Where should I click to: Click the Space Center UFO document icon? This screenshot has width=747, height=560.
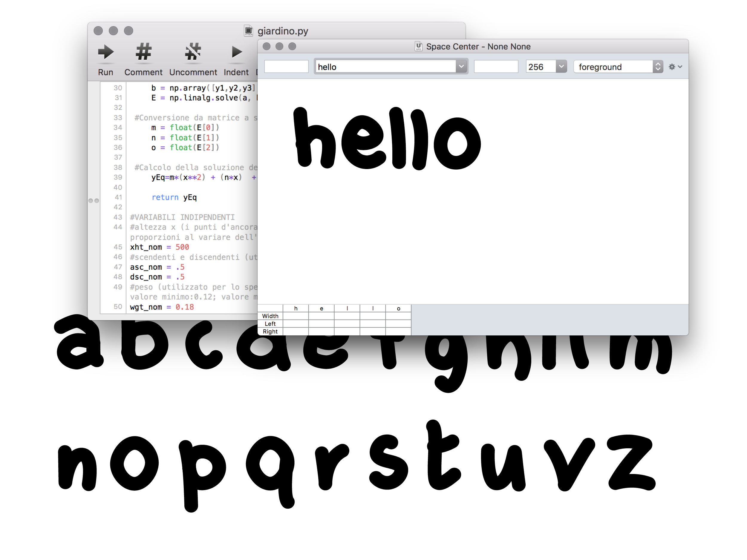[418, 46]
